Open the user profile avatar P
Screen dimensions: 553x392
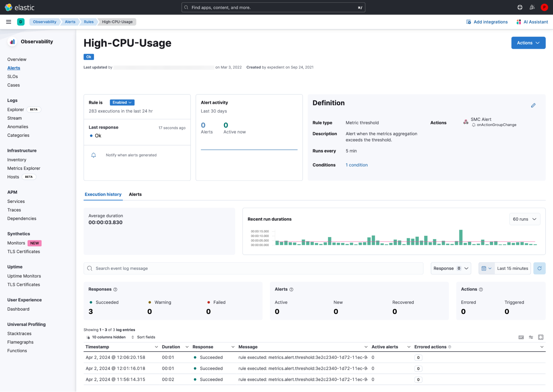tap(544, 7)
